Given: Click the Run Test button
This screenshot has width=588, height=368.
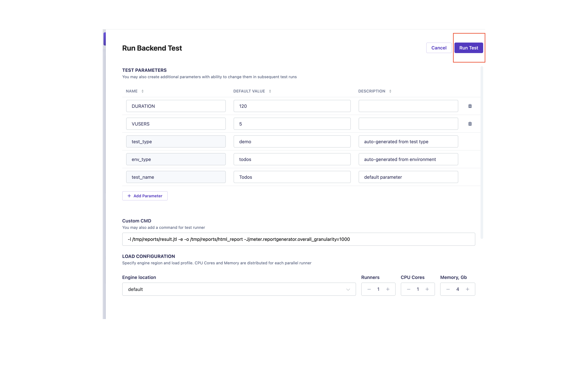Looking at the screenshot, I should coord(468,48).
